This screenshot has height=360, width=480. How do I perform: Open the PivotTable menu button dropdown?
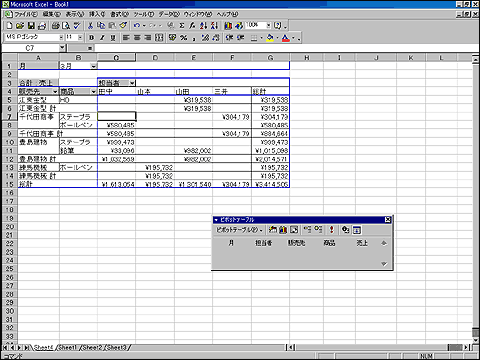[239, 230]
